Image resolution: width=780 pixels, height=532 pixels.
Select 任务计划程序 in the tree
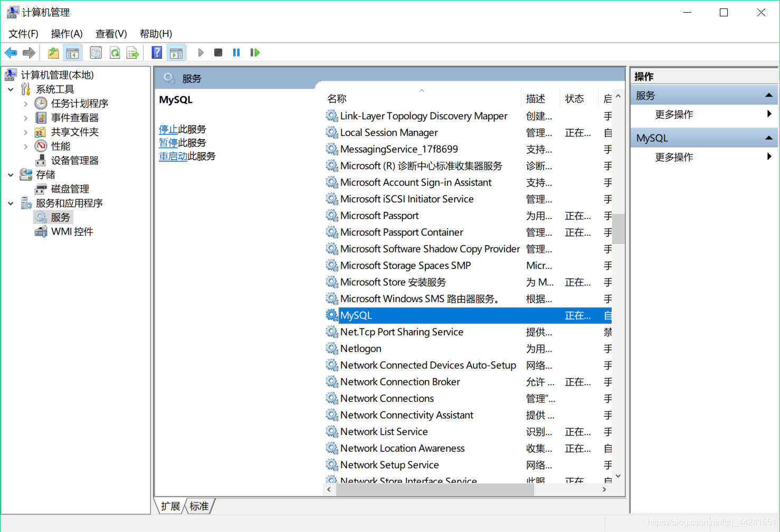click(80, 103)
